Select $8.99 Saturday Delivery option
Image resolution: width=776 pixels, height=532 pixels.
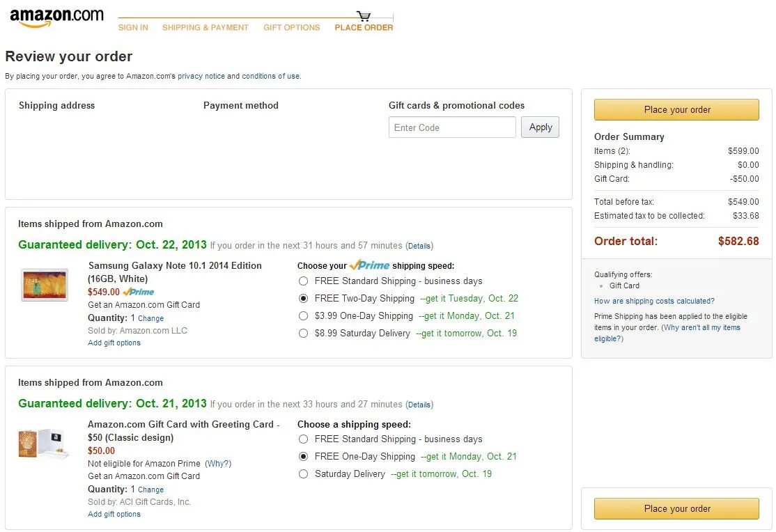pos(303,334)
